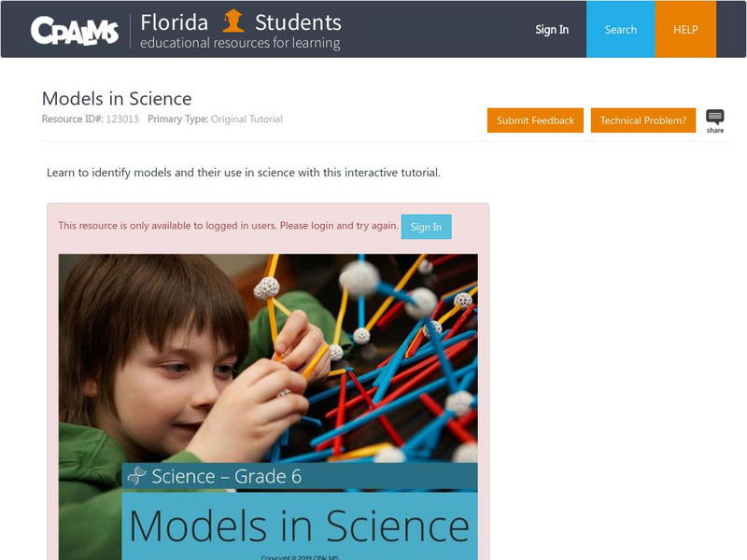This screenshot has height=560, width=747.
Task: Click the login required warning message
Action: point(228,226)
